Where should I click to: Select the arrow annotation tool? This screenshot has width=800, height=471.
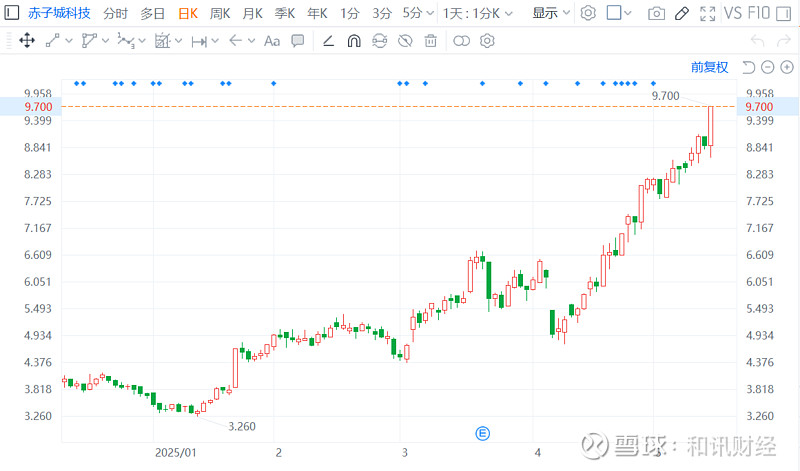click(x=235, y=40)
